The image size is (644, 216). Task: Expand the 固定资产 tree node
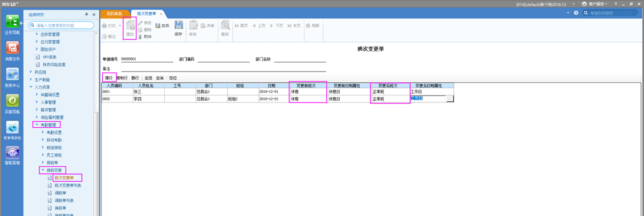click(x=37, y=49)
